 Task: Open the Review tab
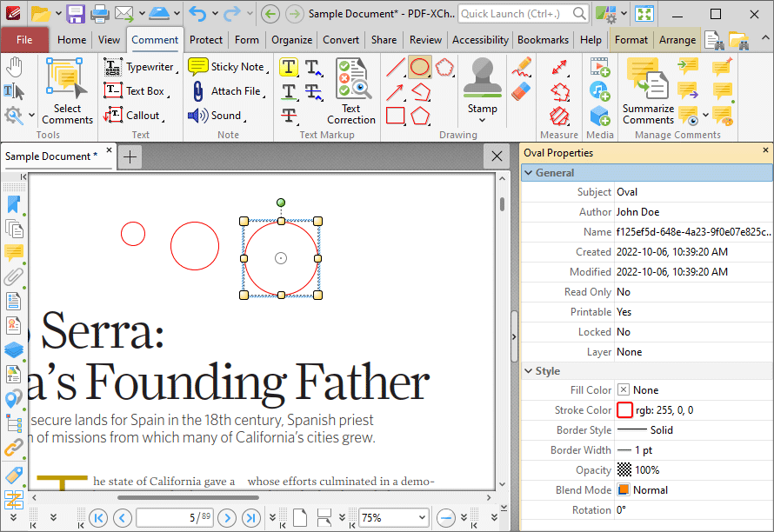coord(425,40)
